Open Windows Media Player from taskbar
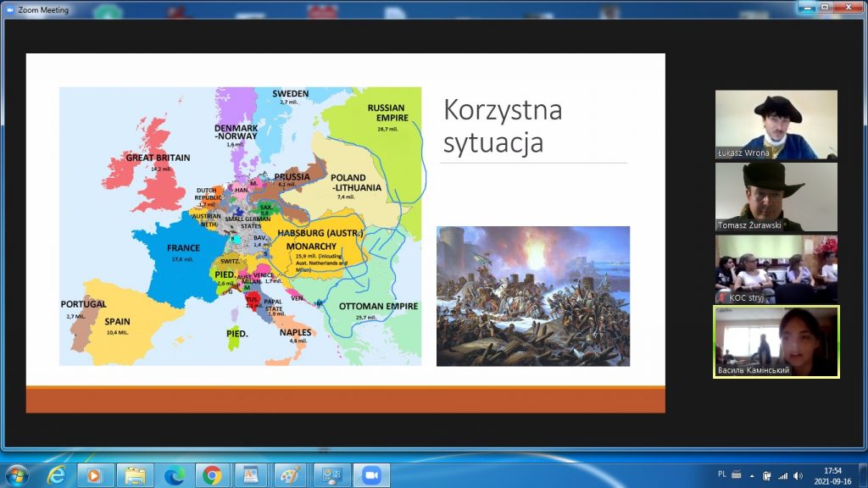 point(96,474)
